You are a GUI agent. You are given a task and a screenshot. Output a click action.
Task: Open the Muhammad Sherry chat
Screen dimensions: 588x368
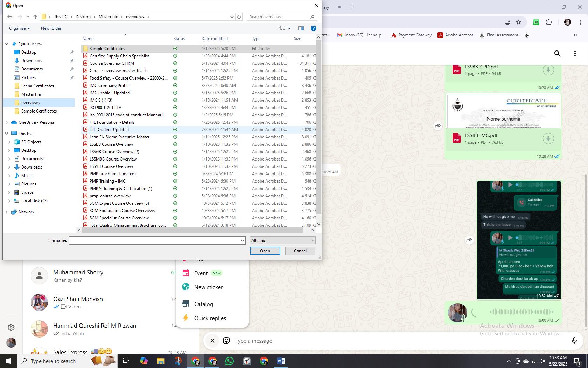pos(111,276)
